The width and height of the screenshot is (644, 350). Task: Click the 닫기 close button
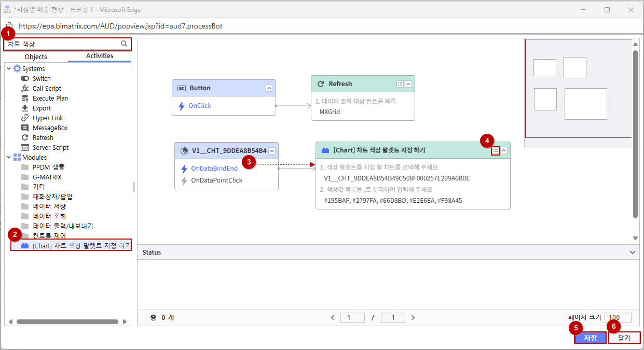624,338
